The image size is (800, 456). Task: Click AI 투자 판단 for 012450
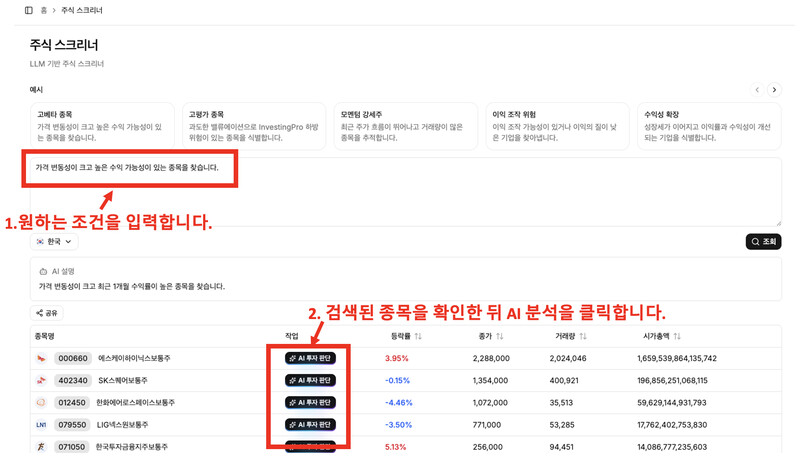tap(310, 402)
